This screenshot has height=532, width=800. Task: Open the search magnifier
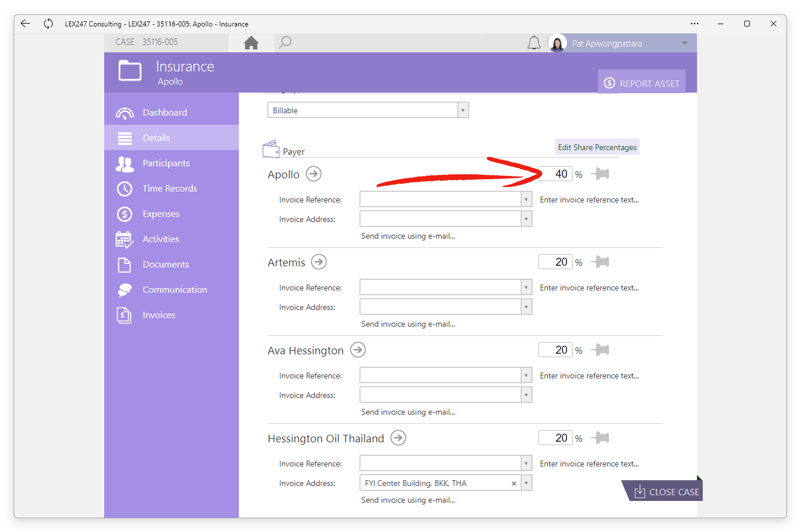285,43
